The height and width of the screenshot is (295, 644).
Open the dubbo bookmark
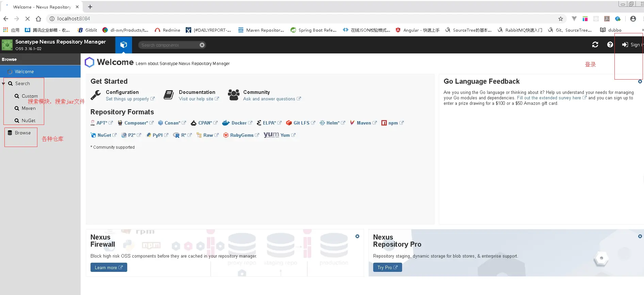[x=611, y=30]
